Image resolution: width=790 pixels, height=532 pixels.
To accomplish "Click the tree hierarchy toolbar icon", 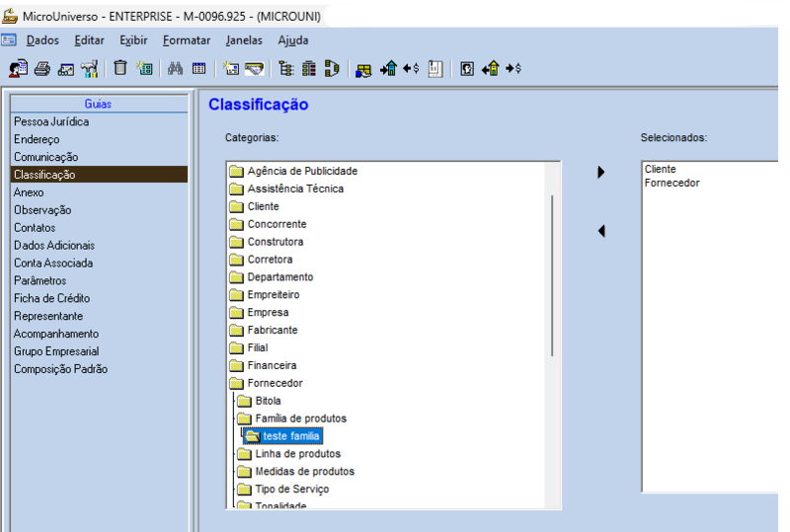I will click(x=286, y=68).
